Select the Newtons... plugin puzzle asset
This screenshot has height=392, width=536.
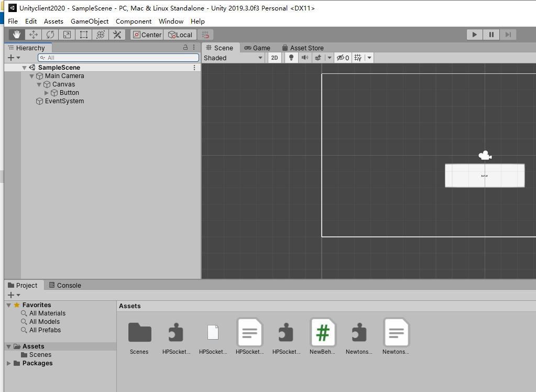point(359,337)
